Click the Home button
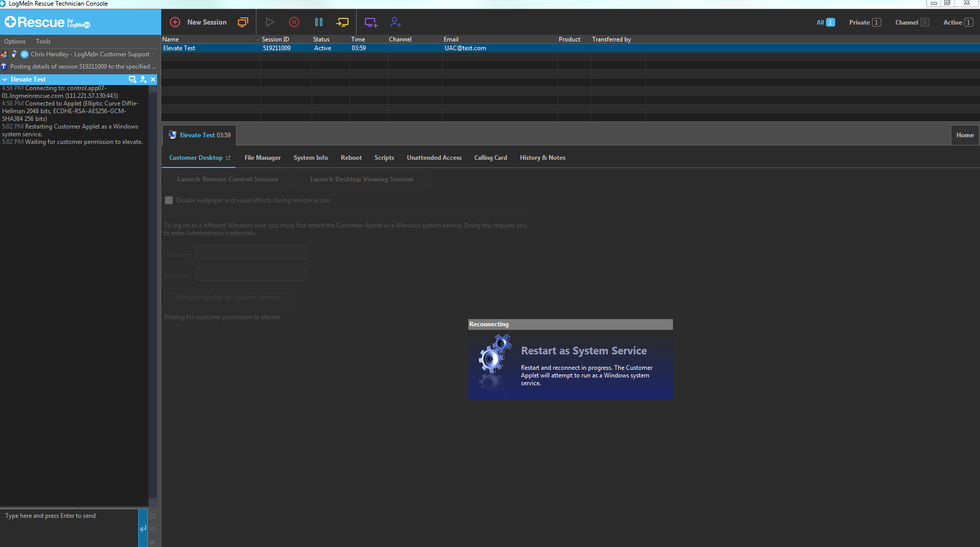Viewport: 980px width, 547px height. click(965, 135)
